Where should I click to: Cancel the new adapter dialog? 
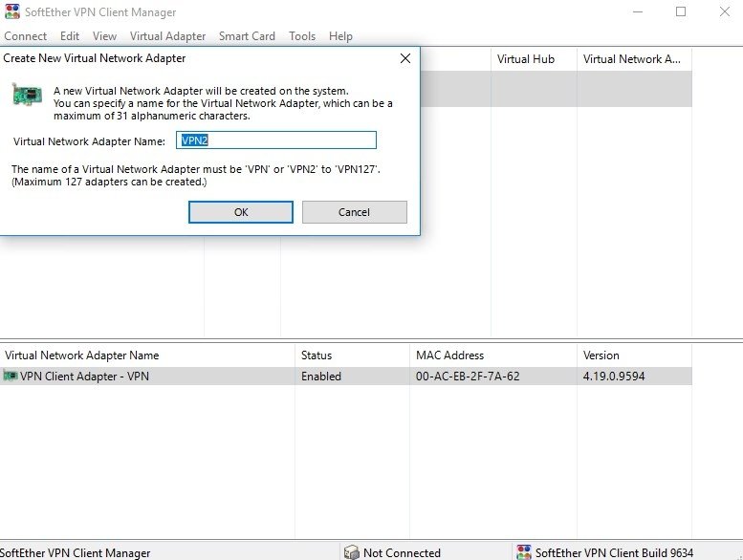355,212
